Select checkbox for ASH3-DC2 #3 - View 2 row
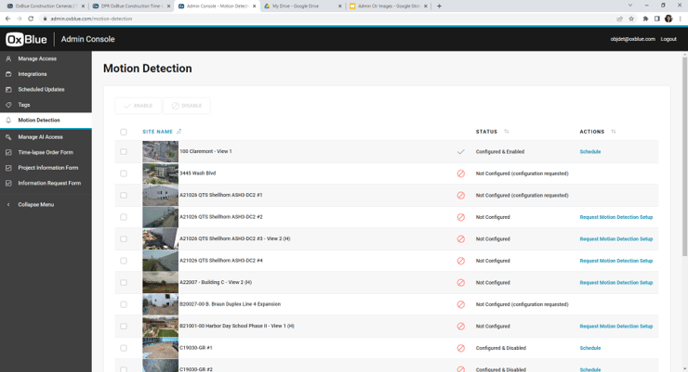 click(124, 239)
